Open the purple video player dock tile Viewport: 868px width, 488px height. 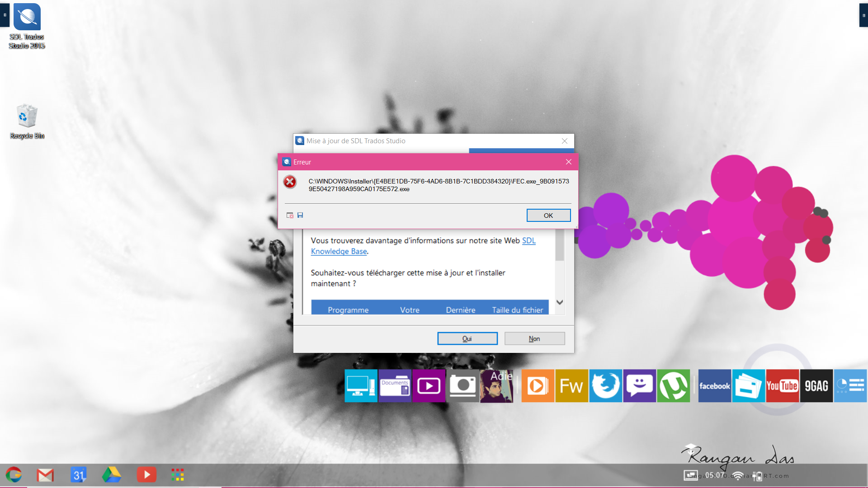tap(429, 386)
